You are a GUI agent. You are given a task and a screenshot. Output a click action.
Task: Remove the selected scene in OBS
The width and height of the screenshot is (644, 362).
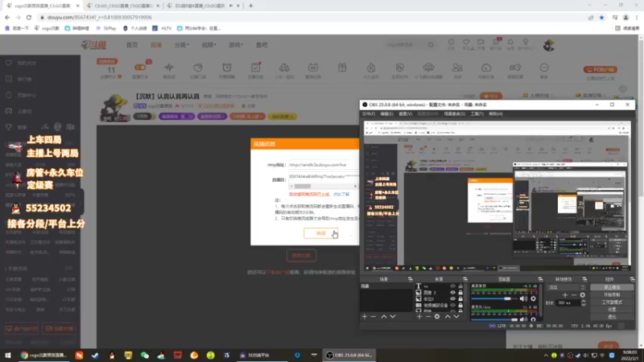tap(374, 316)
